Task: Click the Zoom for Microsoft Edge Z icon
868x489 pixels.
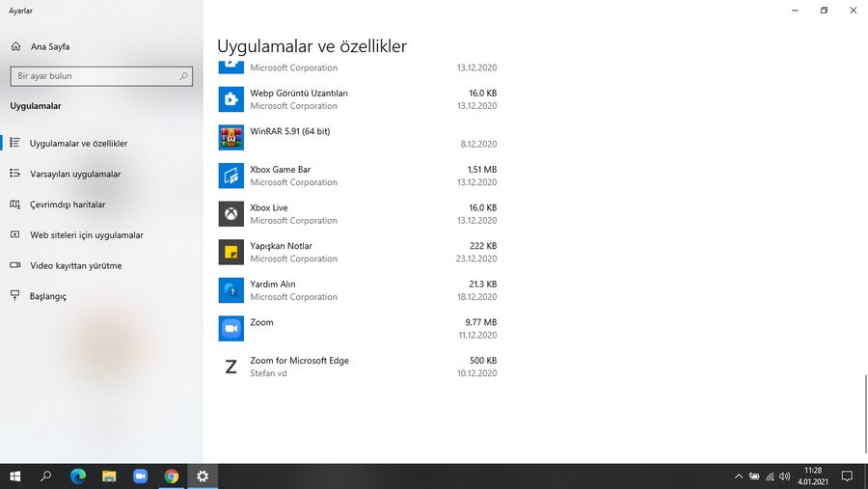Action: [x=231, y=367]
